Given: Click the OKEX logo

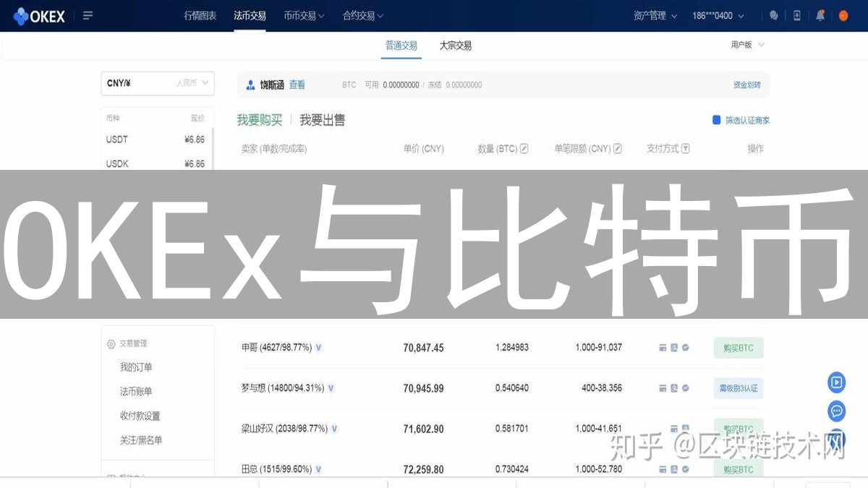Looking at the screenshot, I should [39, 15].
